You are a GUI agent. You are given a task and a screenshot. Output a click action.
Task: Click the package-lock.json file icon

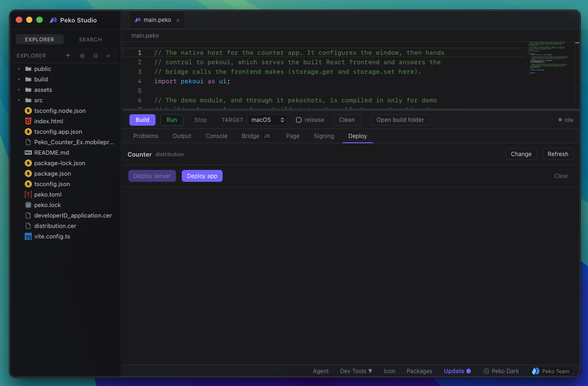click(28, 163)
